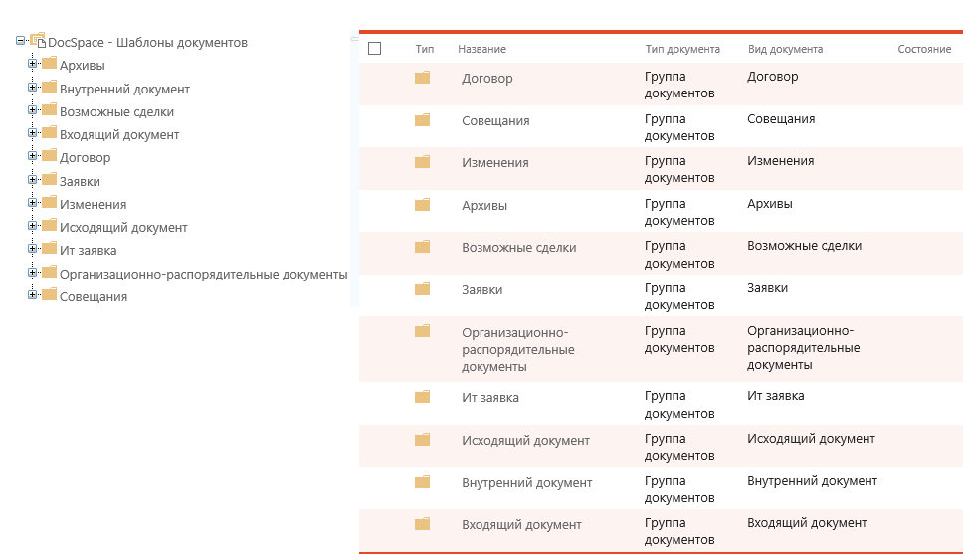
Task: Click folder icon in Организационно-распорядительные table row
Action: click(x=422, y=331)
